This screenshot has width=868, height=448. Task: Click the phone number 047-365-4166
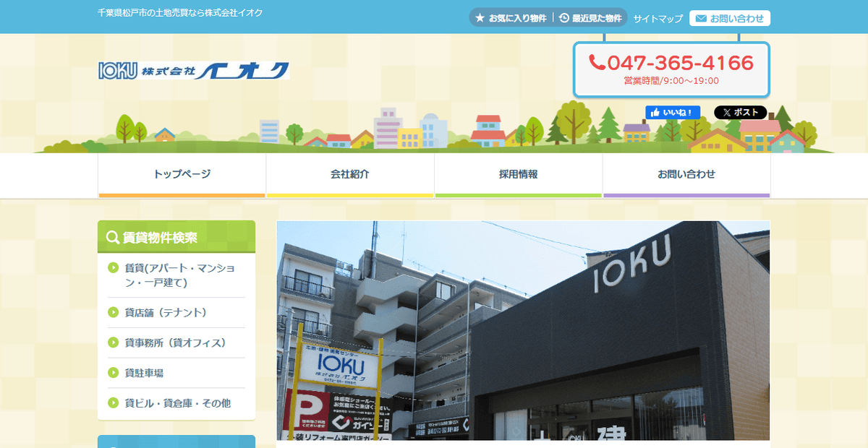pyautogui.click(x=680, y=63)
